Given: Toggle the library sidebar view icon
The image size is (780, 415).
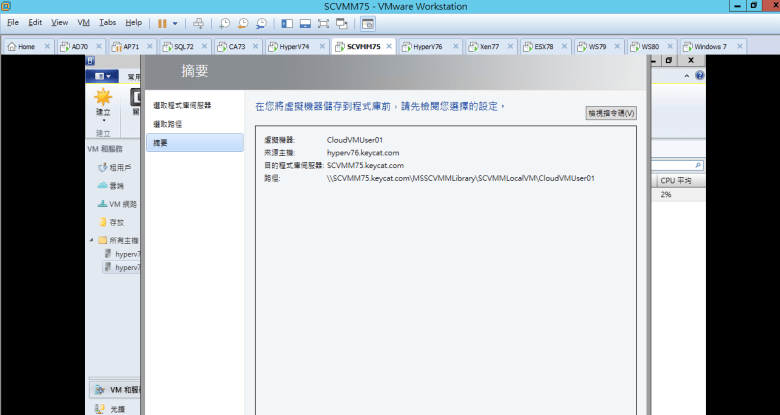Looking at the screenshot, I should click(x=287, y=22).
